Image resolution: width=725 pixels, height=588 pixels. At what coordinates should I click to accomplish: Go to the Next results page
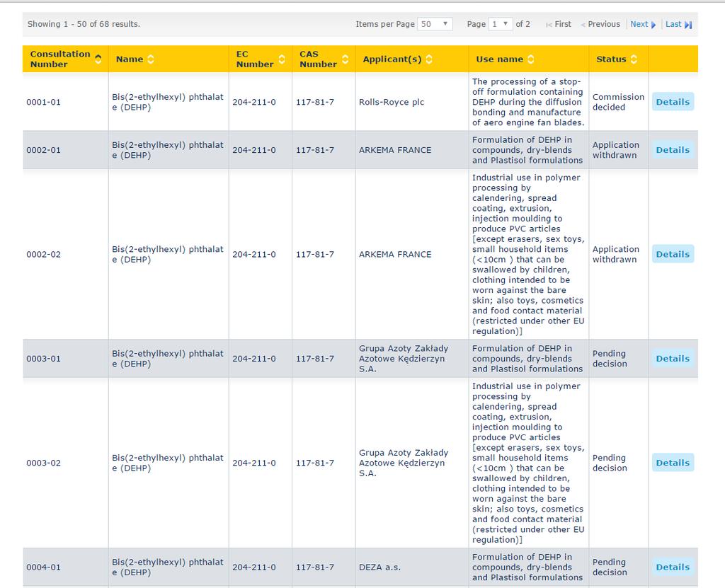tap(643, 25)
